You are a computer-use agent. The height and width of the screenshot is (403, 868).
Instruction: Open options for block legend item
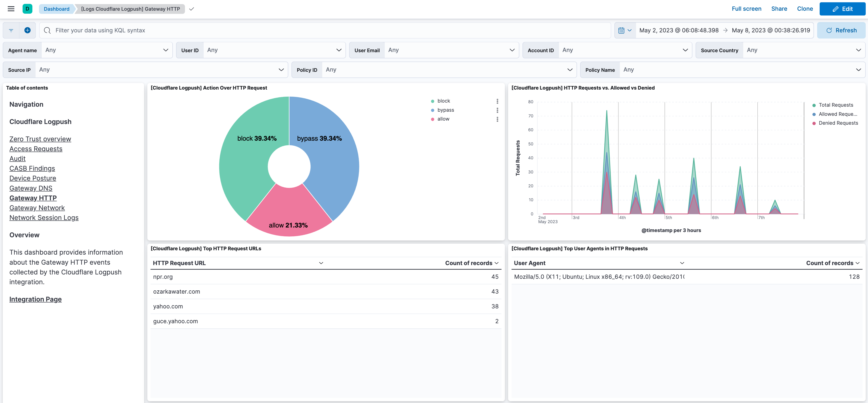pos(497,101)
